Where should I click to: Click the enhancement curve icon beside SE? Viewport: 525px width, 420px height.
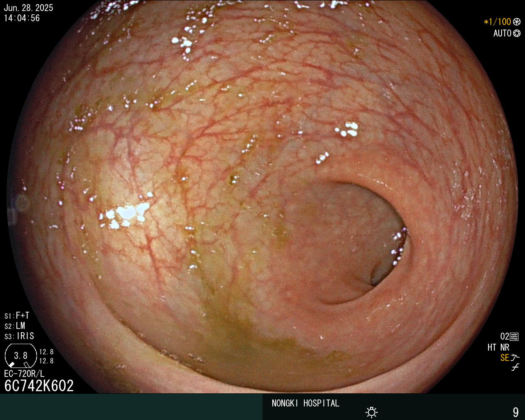[515, 358]
